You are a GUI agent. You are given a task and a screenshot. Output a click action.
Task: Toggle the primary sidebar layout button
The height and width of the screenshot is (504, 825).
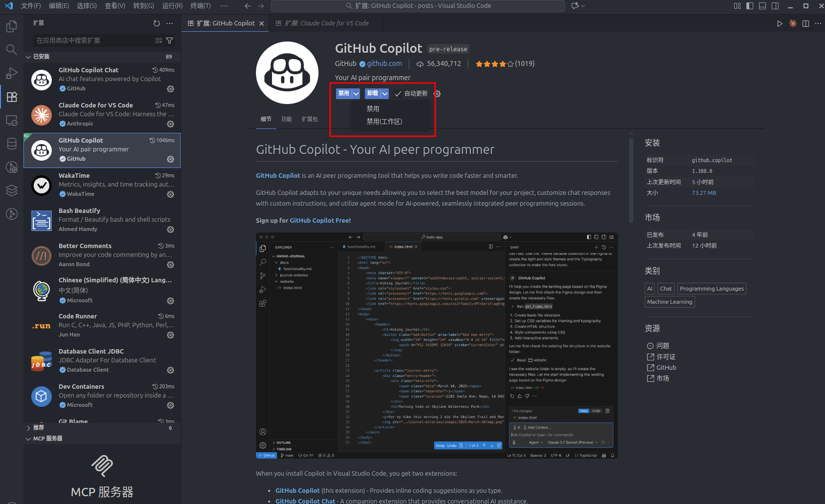[x=749, y=6]
